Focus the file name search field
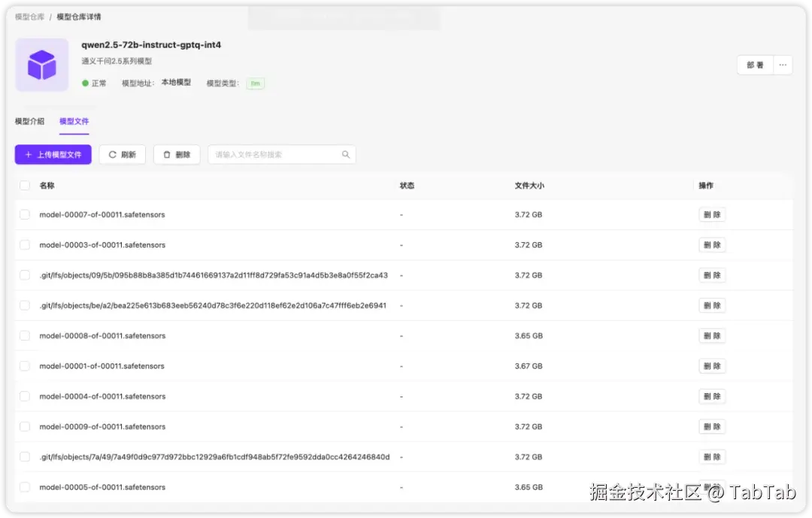Image resolution: width=812 pixels, height=518 pixels. tap(282, 154)
